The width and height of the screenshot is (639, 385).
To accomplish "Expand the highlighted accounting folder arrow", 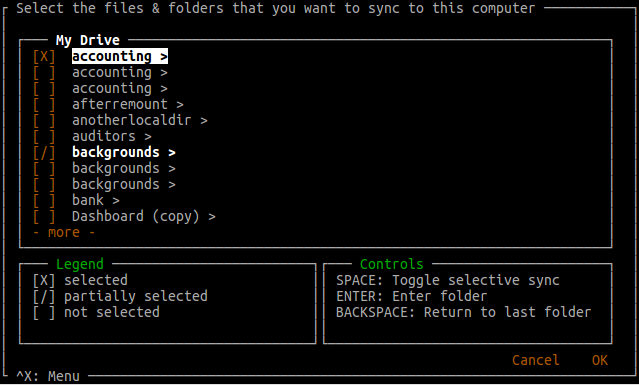I will point(164,57).
